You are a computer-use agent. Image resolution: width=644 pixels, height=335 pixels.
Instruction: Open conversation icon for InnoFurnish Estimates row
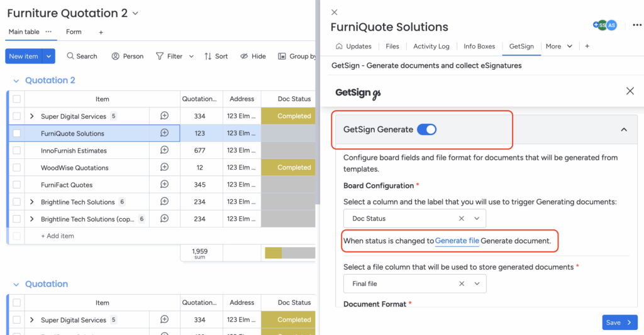pos(164,150)
